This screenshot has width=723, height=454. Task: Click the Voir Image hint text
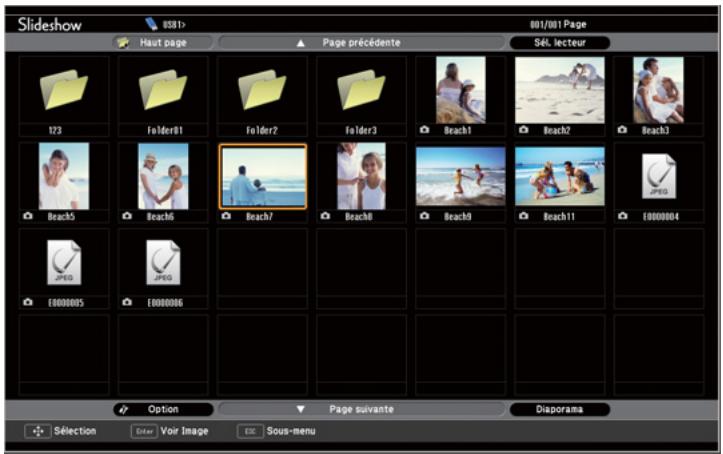pos(184,431)
